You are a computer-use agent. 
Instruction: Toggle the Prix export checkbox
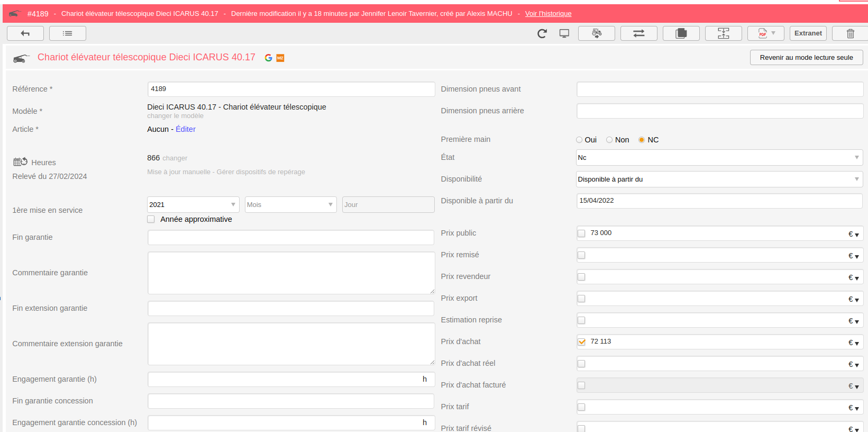coord(582,299)
